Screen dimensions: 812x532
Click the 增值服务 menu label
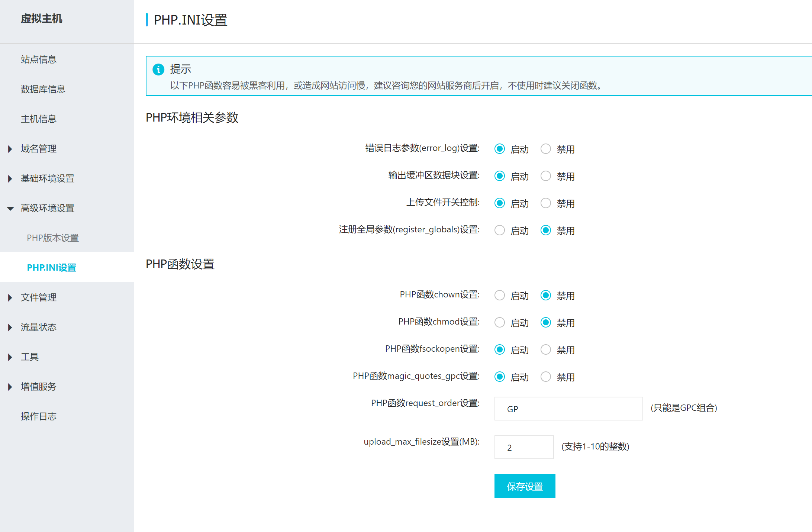click(x=39, y=387)
